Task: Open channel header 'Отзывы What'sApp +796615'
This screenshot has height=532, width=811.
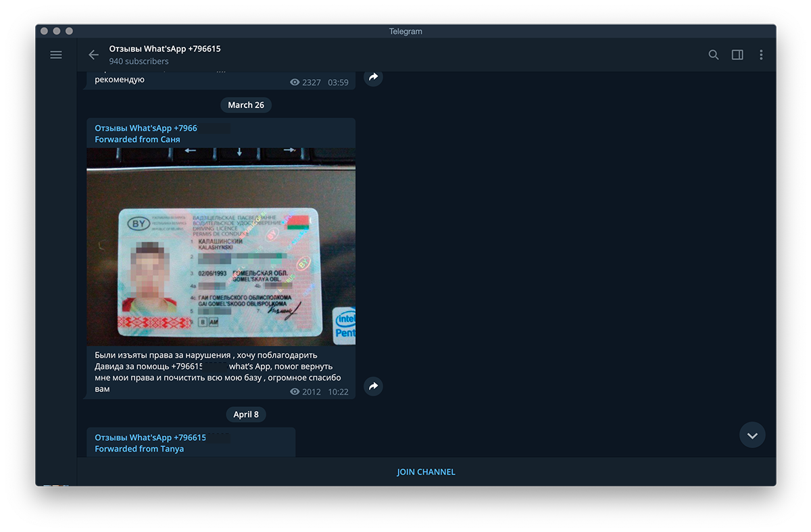Action: tap(165, 49)
